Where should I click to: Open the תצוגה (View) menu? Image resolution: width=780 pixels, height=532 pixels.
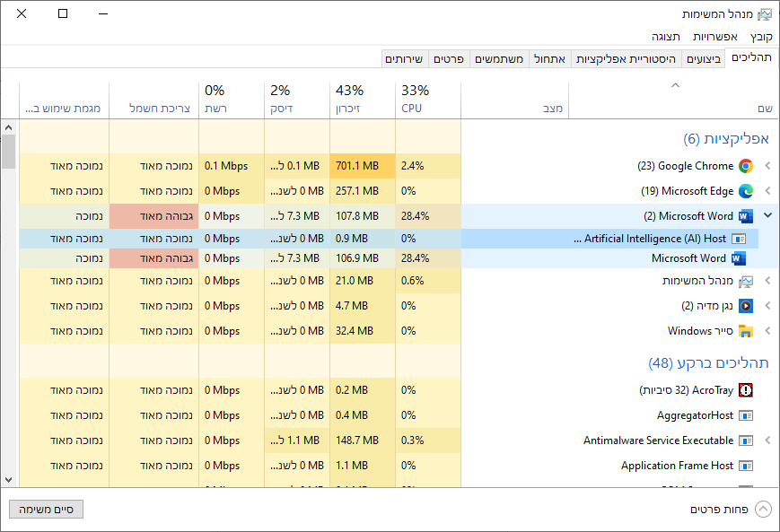[x=666, y=37]
